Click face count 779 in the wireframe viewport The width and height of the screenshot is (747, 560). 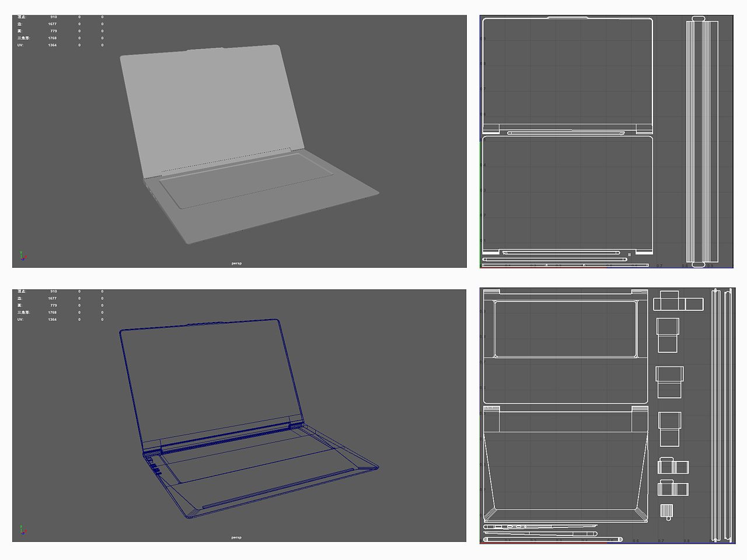click(x=53, y=305)
